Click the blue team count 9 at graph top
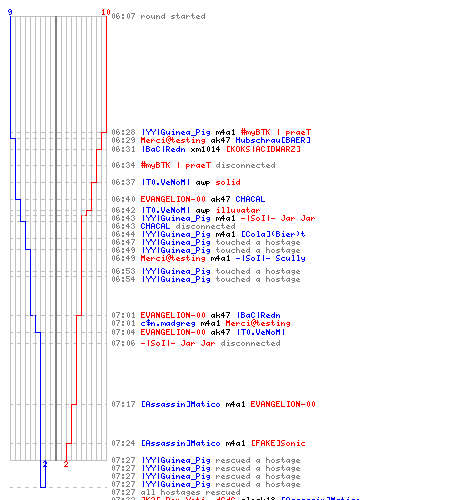Viewport: 450px width, 500px height. [x=10, y=12]
